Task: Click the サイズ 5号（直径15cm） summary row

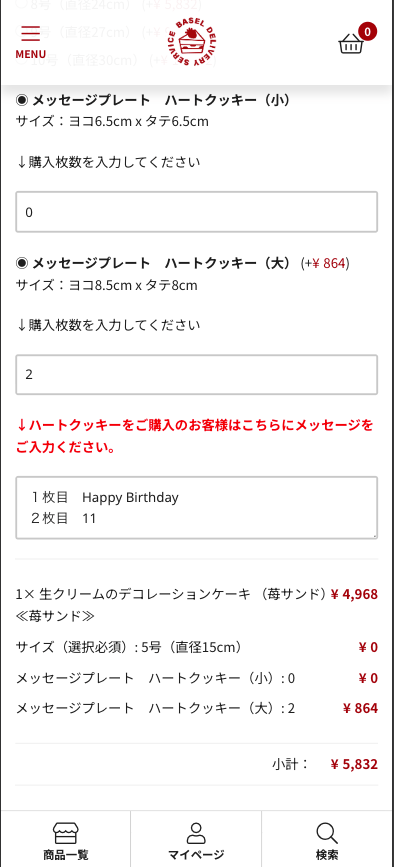Action: tap(197, 647)
